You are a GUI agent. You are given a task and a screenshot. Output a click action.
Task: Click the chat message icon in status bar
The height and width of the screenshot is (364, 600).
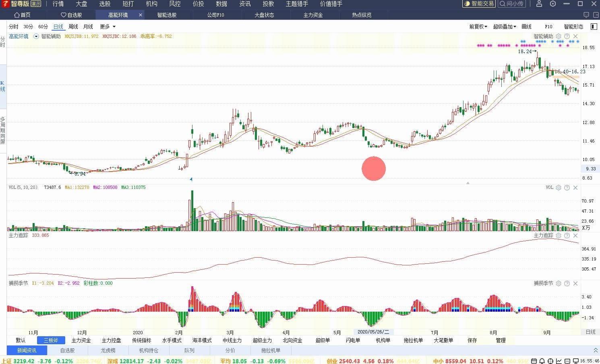click(568, 361)
